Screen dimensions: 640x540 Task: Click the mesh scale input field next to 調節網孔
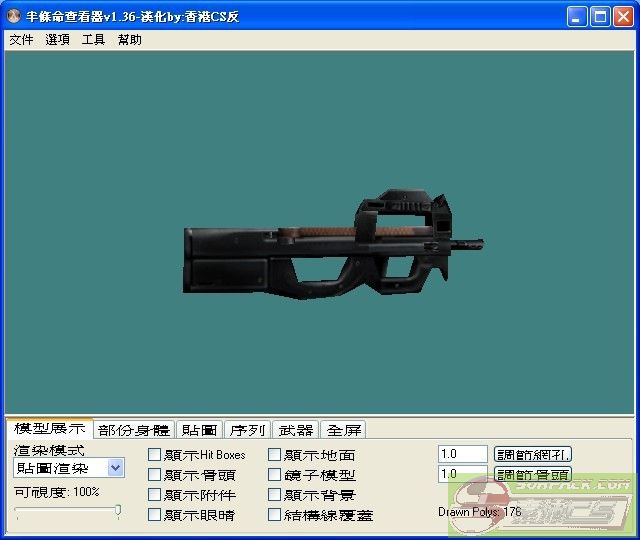tap(463, 454)
